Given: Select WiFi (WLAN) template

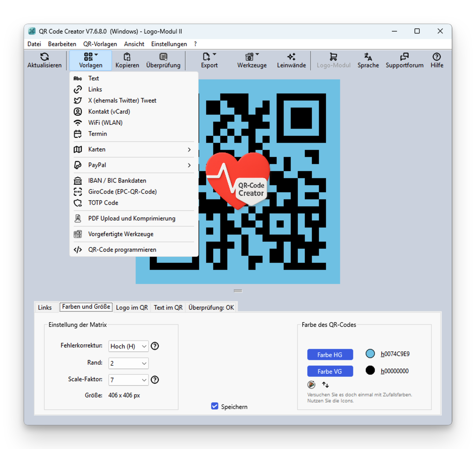Looking at the screenshot, I should [134, 123].
